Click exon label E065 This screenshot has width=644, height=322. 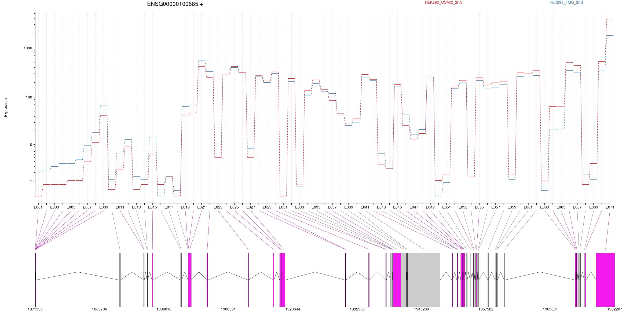(x=561, y=207)
